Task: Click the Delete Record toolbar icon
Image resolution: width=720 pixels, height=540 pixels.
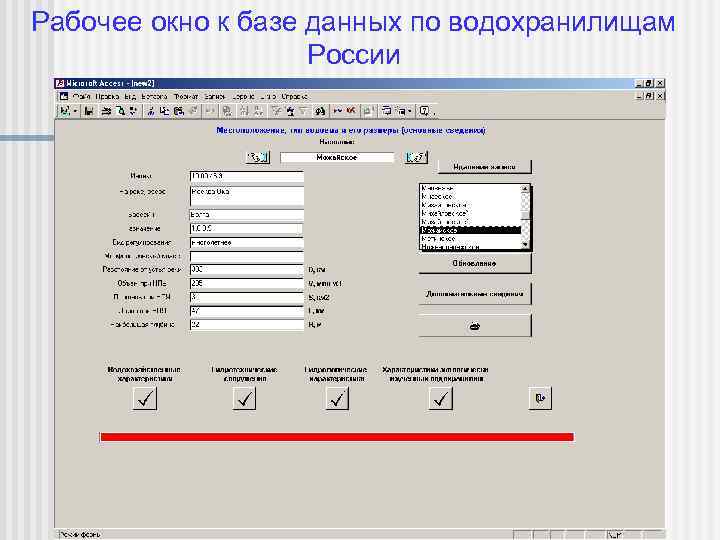Action: [x=351, y=111]
